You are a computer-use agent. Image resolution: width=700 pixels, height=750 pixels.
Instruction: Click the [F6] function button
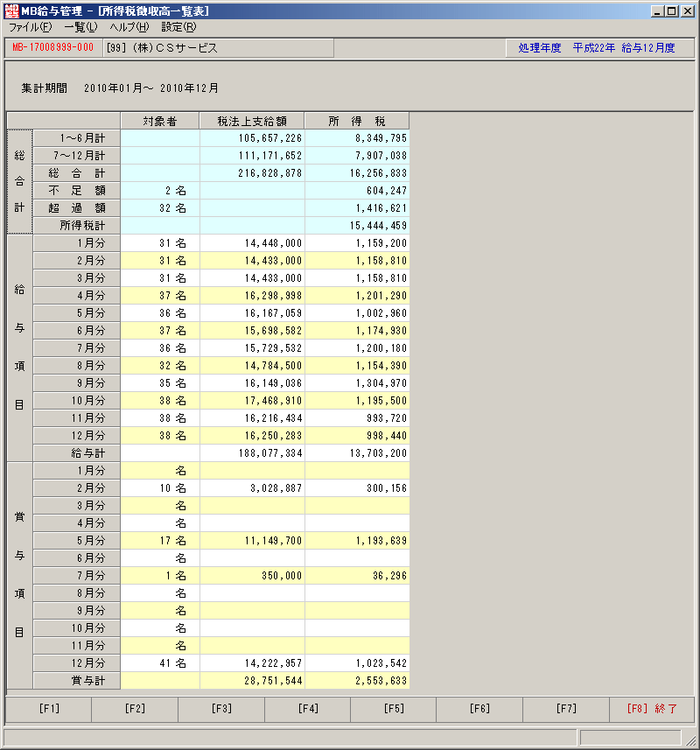479,709
